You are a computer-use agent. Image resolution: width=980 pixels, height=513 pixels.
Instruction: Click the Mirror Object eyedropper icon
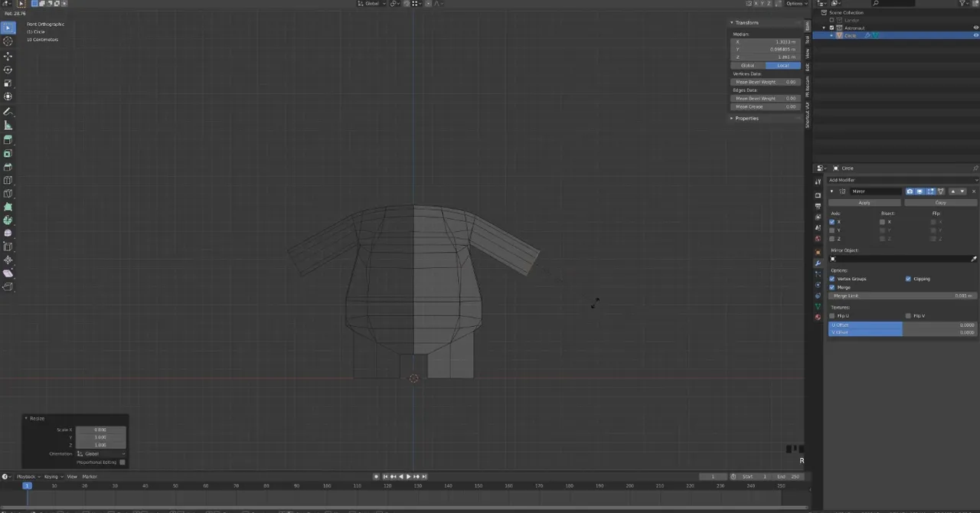pos(974,259)
